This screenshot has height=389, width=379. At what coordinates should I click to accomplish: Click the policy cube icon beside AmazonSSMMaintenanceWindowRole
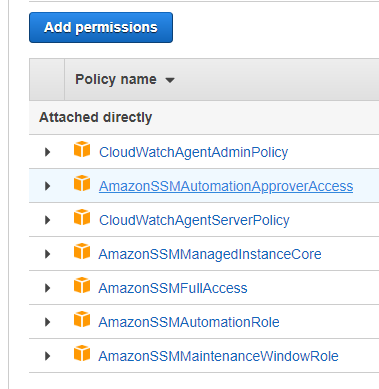click(82, 353)
